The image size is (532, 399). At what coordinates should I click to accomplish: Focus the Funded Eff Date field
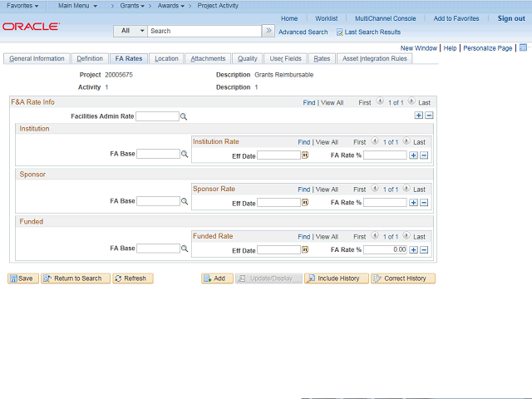pyautogui.click(x=279, y=249)
